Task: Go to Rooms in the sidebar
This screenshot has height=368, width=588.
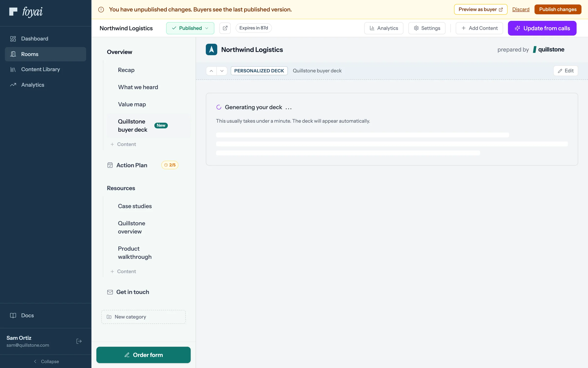Action: point(45,54)
